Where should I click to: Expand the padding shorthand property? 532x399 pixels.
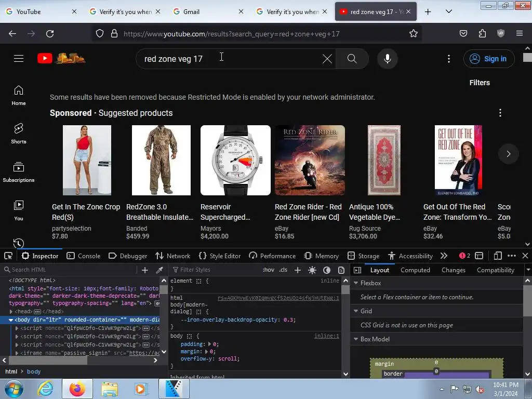[x=209, y=344]
